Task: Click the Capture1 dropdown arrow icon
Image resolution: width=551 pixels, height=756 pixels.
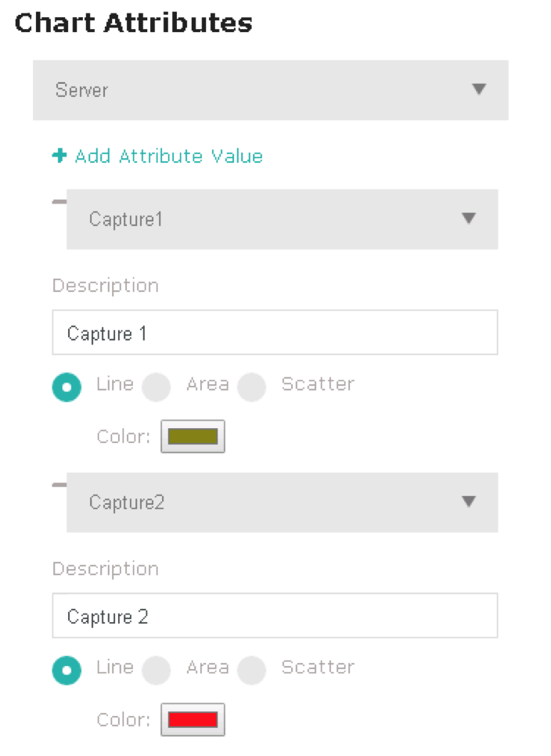Action: pos(469,218)
